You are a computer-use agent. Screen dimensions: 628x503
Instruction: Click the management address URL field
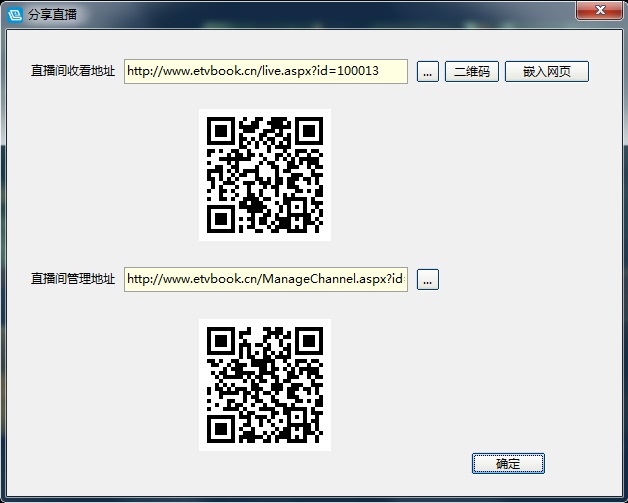266,279
